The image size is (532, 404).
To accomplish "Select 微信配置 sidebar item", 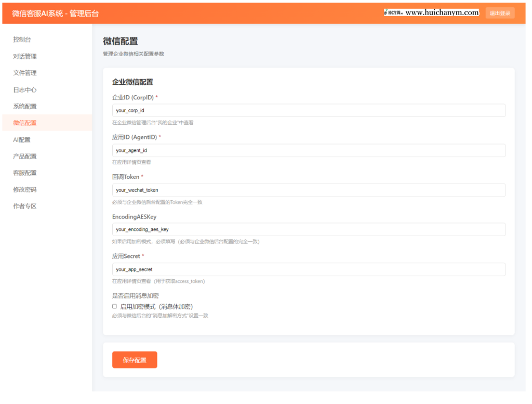I will (25, 123).
